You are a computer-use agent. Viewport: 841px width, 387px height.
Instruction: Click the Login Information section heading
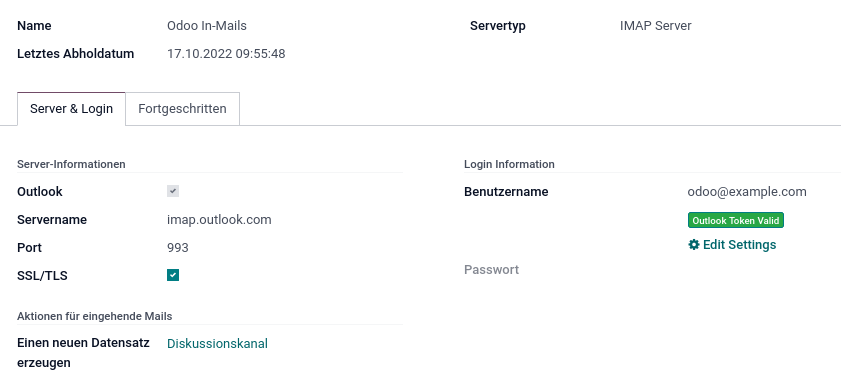510,164
